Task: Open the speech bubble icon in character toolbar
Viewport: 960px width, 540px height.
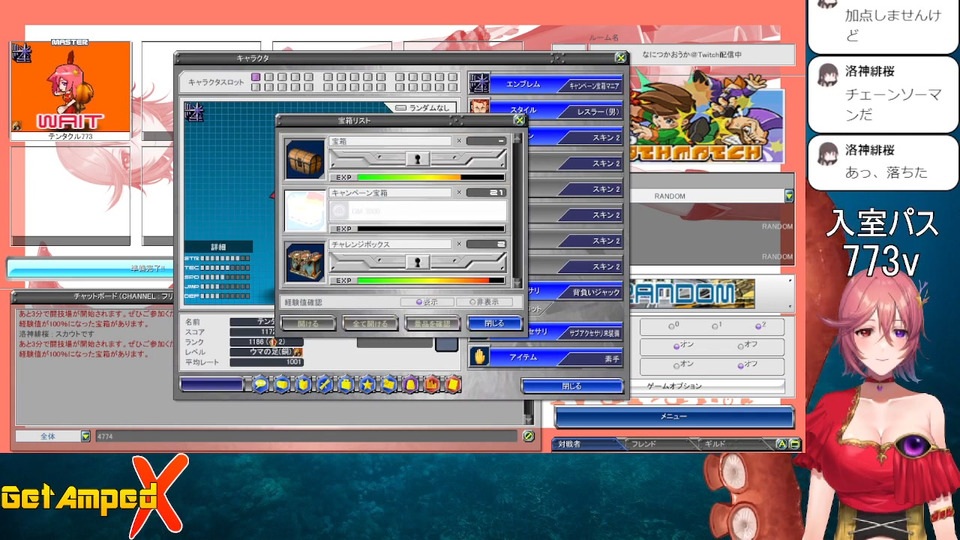Action: click(x=260, y=384)
